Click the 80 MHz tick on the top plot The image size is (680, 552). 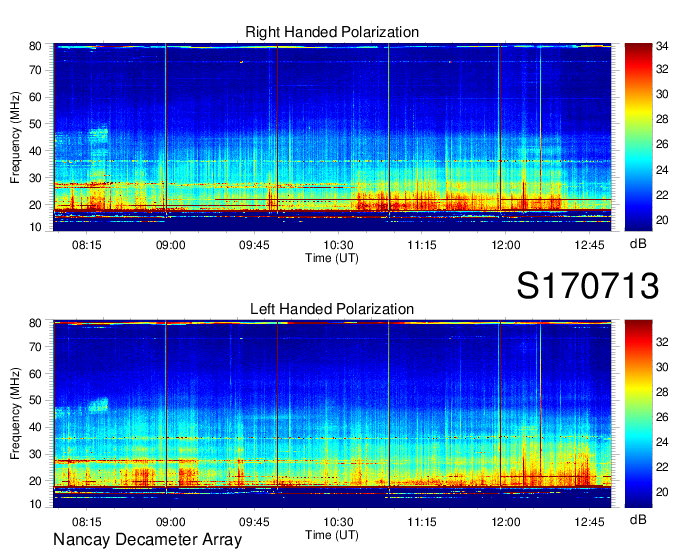click(x=35, y=46)
